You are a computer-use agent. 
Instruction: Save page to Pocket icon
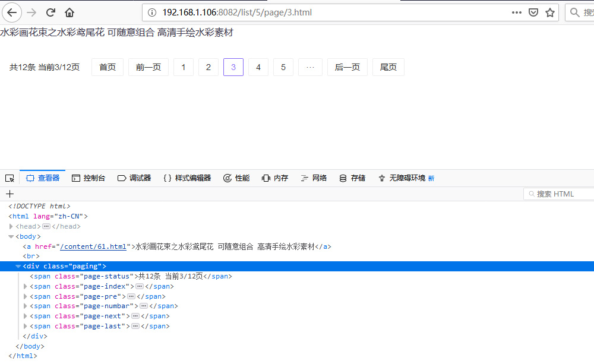click(x=533, y=12)
